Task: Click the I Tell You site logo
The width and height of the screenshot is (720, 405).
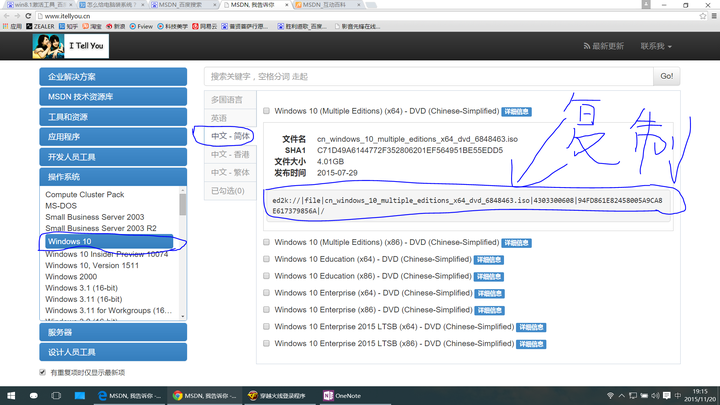Action: (x=71, y=46)
